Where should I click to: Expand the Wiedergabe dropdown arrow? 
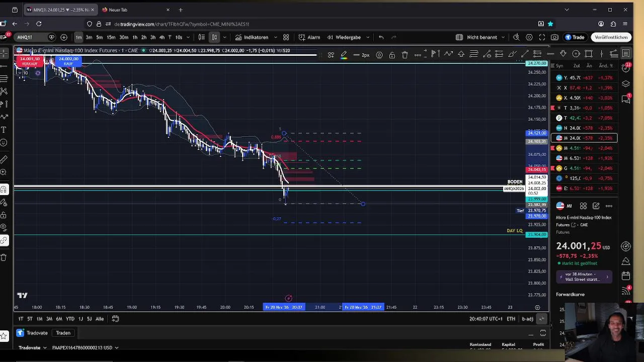click(368, 37)
